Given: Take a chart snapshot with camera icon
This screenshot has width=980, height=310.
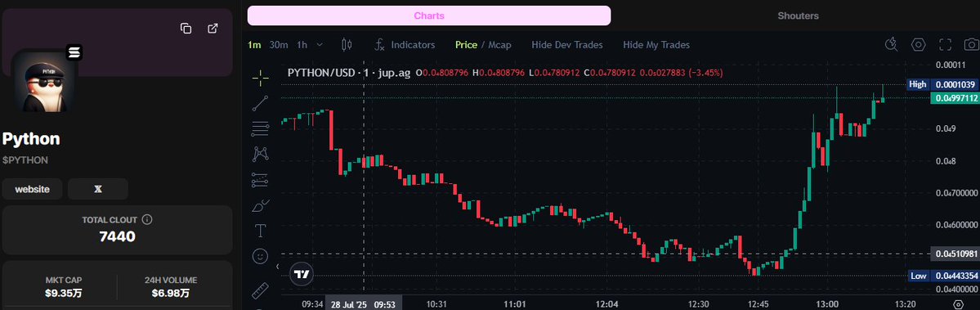Looking at the screenshot, I should (971, 44).
